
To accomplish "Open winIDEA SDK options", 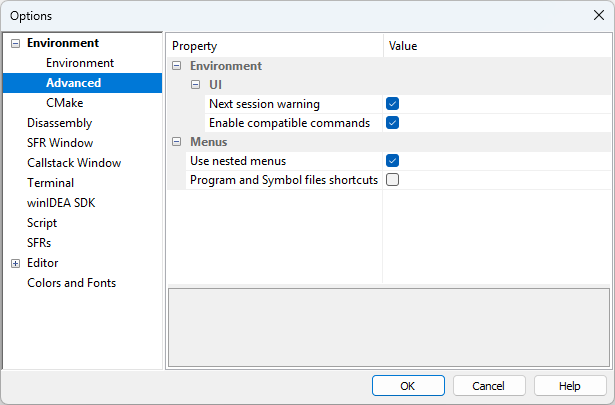I will click(x=61, y=203).
